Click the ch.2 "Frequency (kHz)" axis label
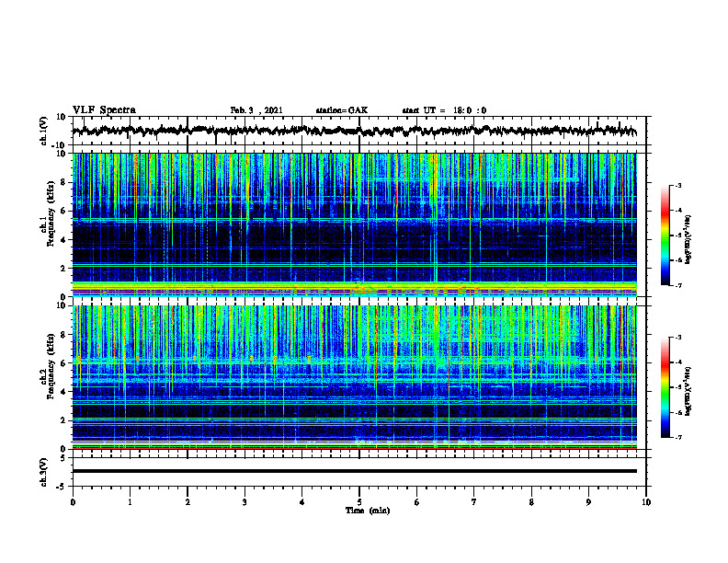The width and height of the screenshot is (728, 563). [51, 366]
